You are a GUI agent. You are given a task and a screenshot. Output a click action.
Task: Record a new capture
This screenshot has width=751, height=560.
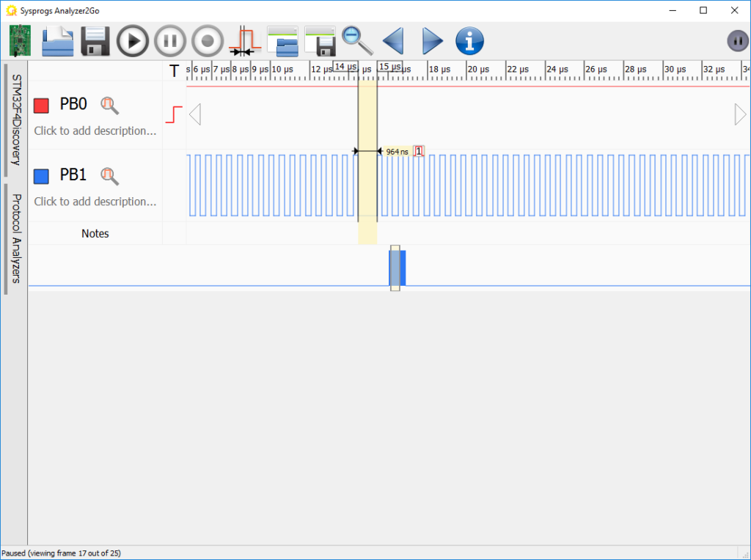point(207,40)
